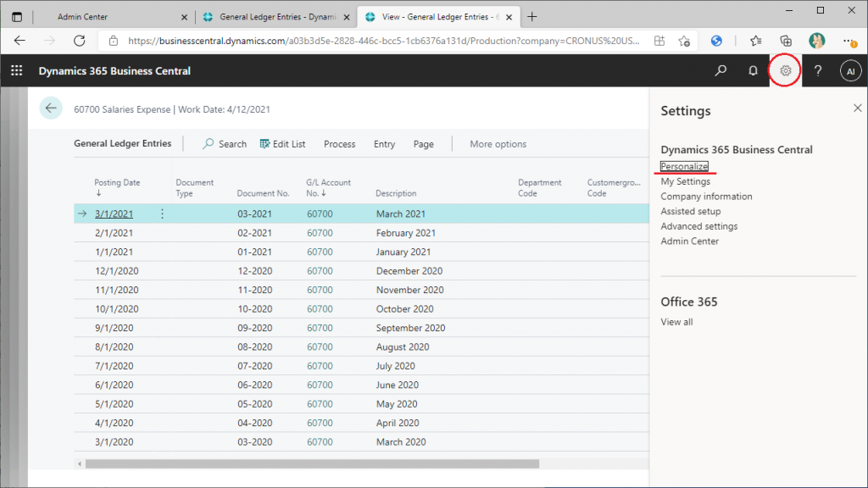
Task: Open Admin Center link in Settings
Action: (x=690, y=241)
